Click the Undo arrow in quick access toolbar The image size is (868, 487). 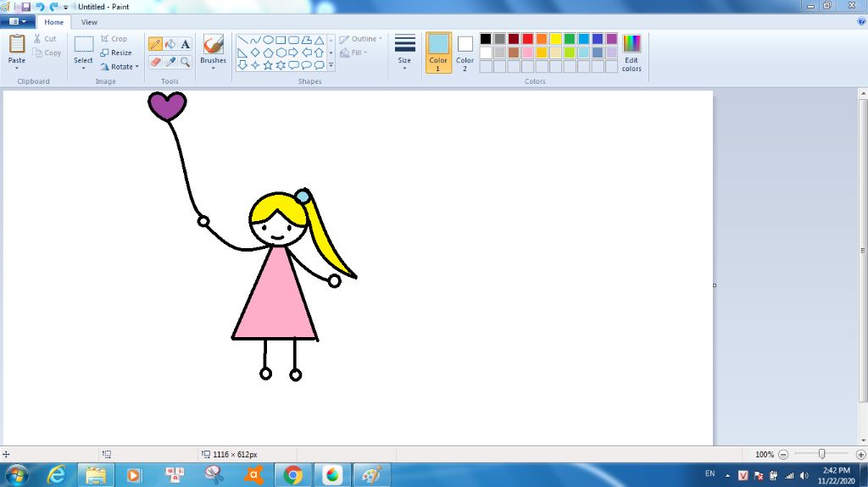pyautogui.click(x=40, y=7)
